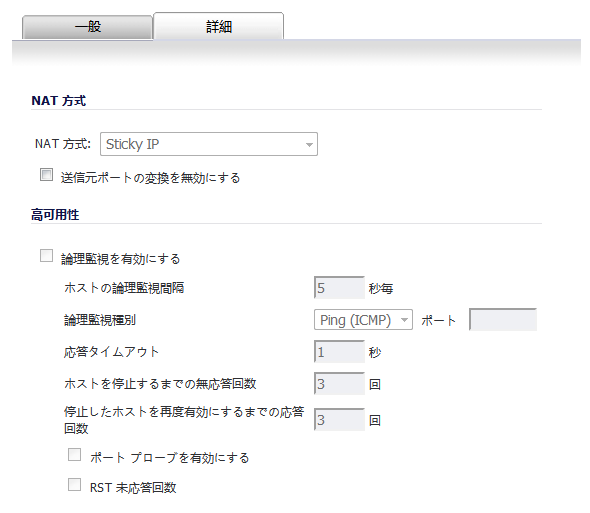
Task: Enable 送信元ポートの変換を無効にする checkbox
Action: pos(46,175)
